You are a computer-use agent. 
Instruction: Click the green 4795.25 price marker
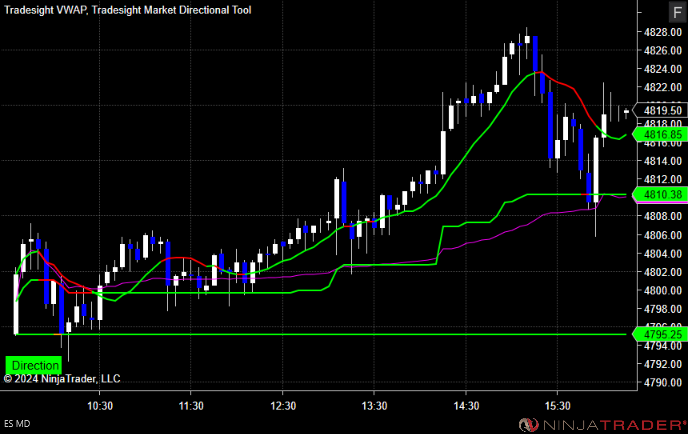(659, 334)
